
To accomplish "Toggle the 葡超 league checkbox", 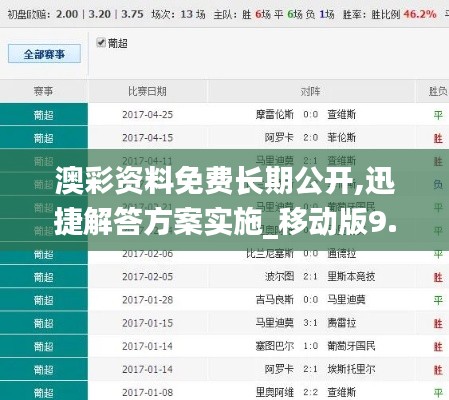I will click(100, 42).
